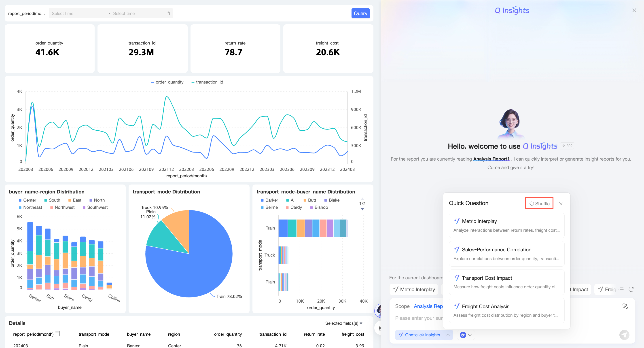This screenshot has width=644, height=348.
Task: Click the send message arrow icon
Action: point(624,335)
